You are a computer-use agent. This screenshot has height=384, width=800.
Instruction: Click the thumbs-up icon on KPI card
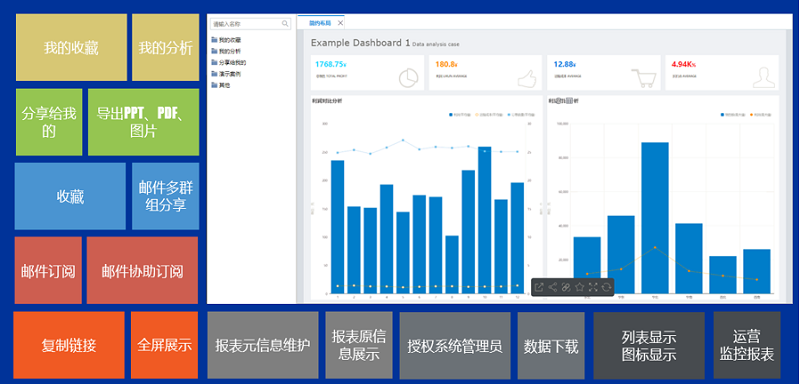tap(528, 79)
